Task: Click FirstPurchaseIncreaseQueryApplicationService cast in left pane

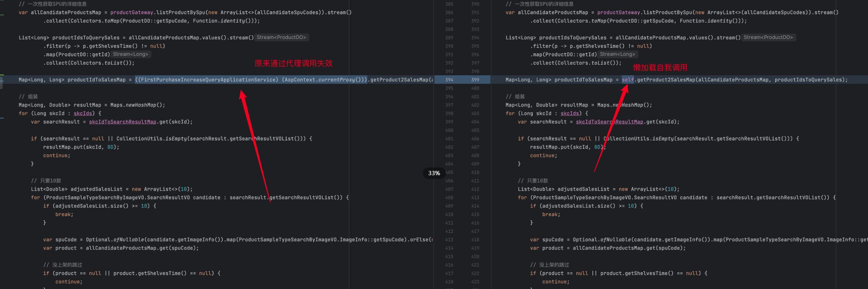Action: tap(207, 80)
